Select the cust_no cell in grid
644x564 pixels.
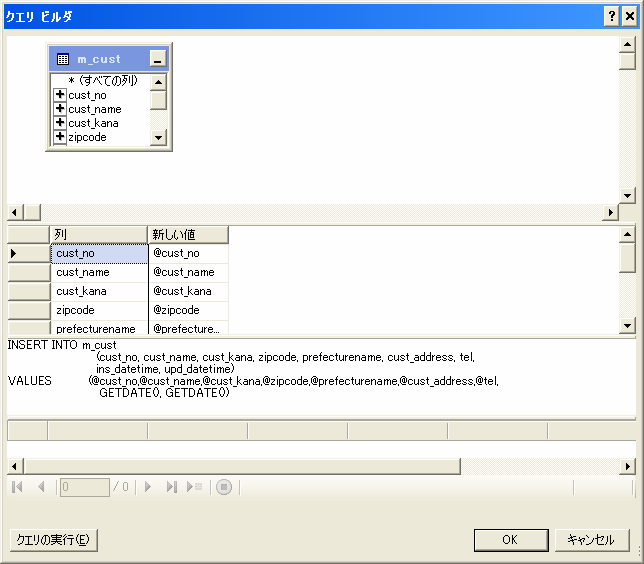(x=98, y=253)
